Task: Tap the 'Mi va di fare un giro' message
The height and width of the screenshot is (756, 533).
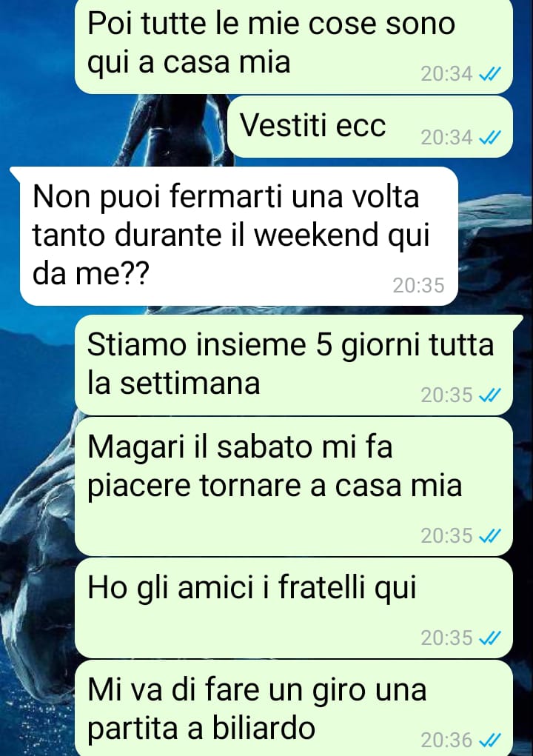Action: point(293,708)
